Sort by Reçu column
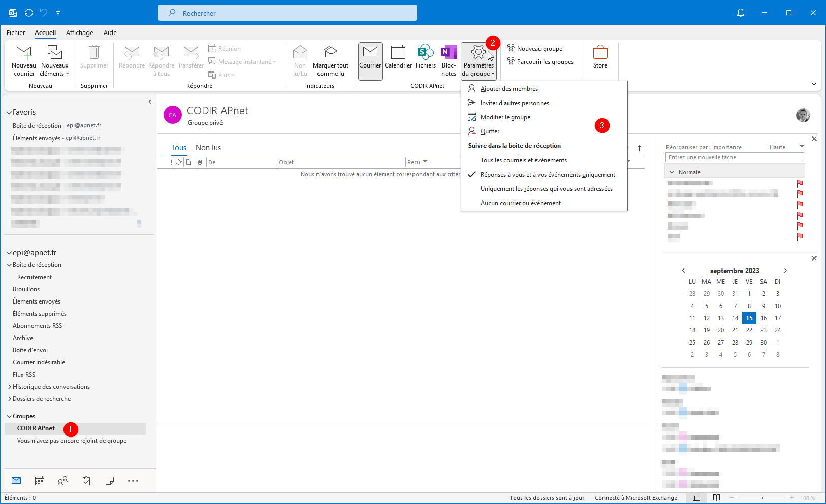Viewport: 826px width, 504px height. tap(418, 162)
